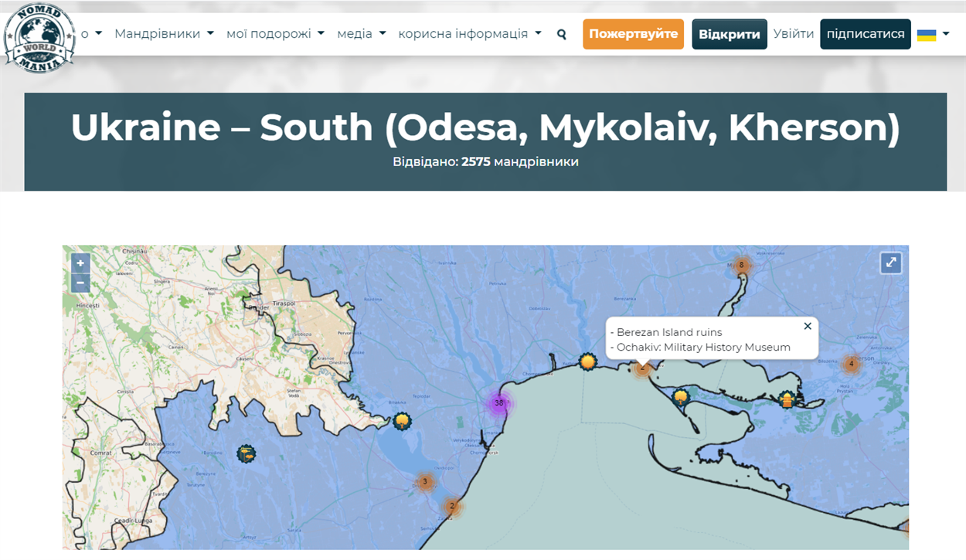Click 'Berezan Island ruins' in popup
This screenshot has height=560, width=966.
[x=669, y=332]
